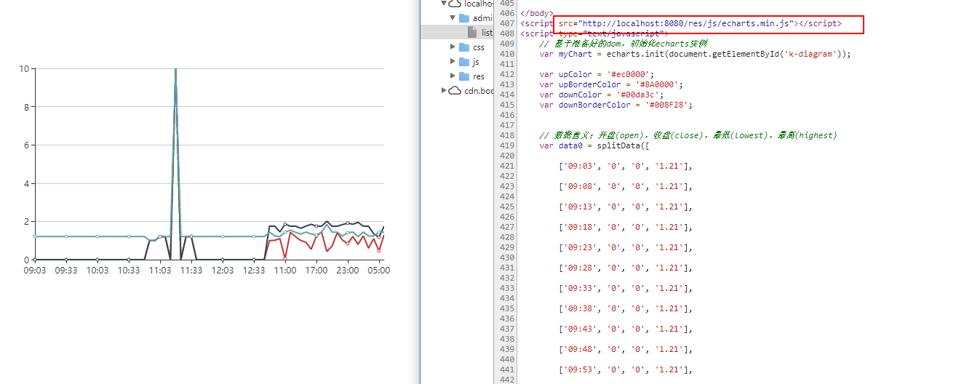This screenshot has width=980, height=384.
Task: Click the localhost cloud icon in file tree
Action: coord(456,4)
